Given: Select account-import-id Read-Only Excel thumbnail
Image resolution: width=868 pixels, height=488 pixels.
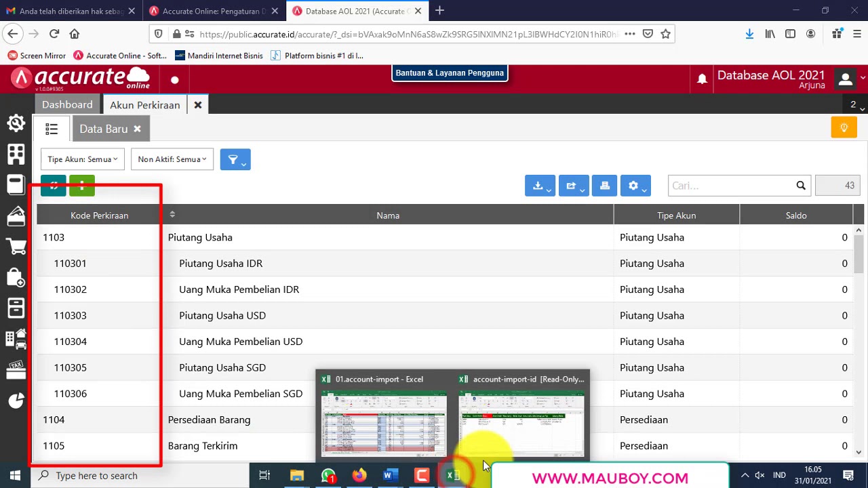Looking at the screenshot, I should click(521, 415).
